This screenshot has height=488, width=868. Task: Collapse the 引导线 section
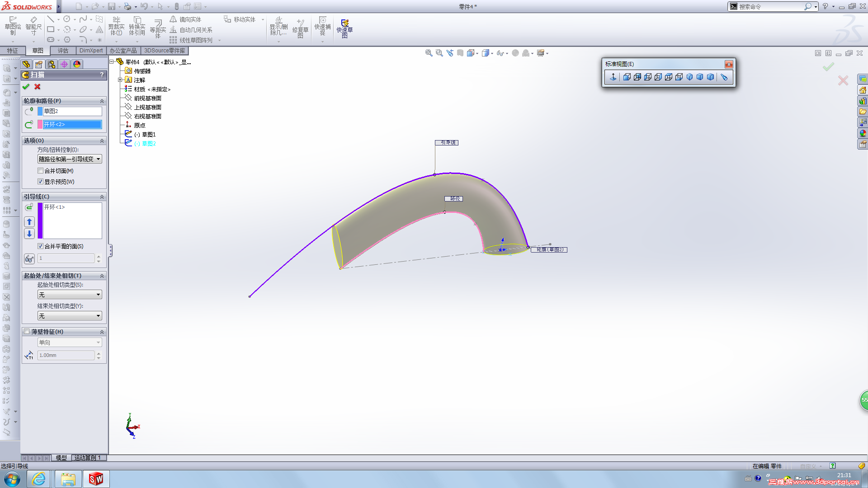coord(102,197)
